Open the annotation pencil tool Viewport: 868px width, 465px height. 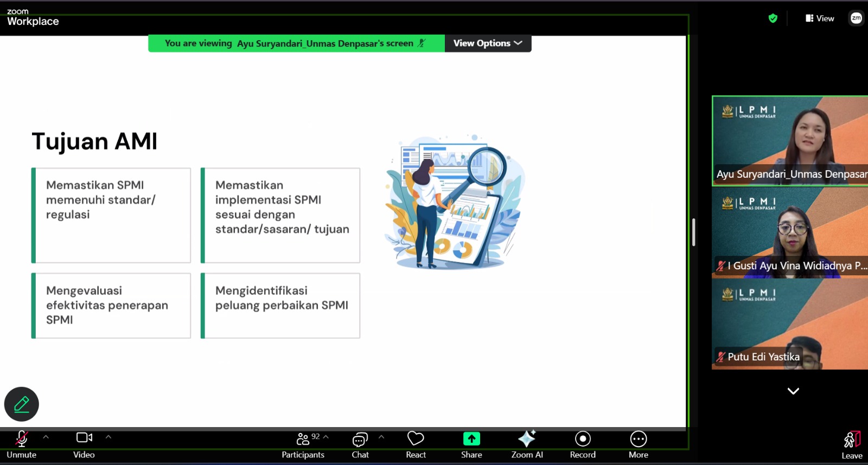(22, 404)
